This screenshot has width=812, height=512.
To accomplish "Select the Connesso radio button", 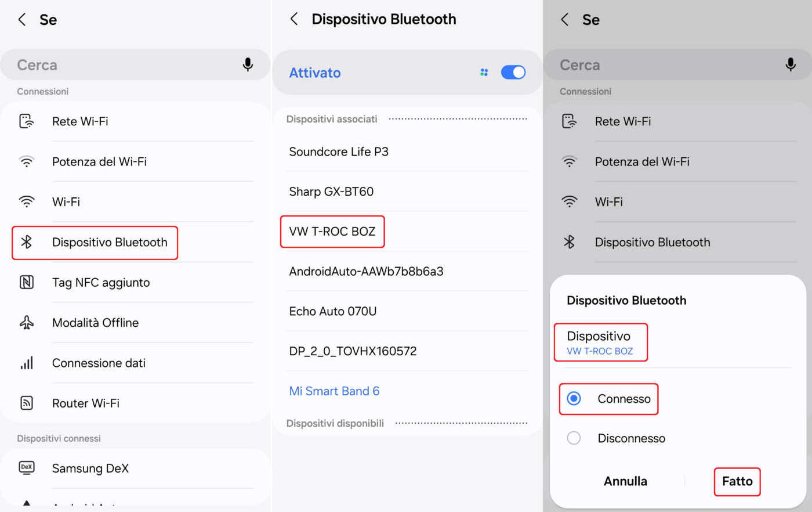I will 574,399.
